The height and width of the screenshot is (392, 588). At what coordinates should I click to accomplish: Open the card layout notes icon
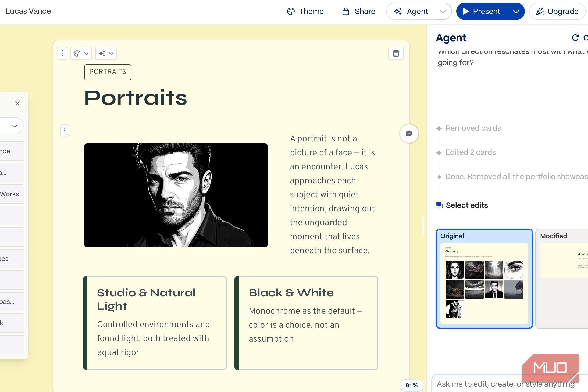pyautogui.click(x=396, y=53)
